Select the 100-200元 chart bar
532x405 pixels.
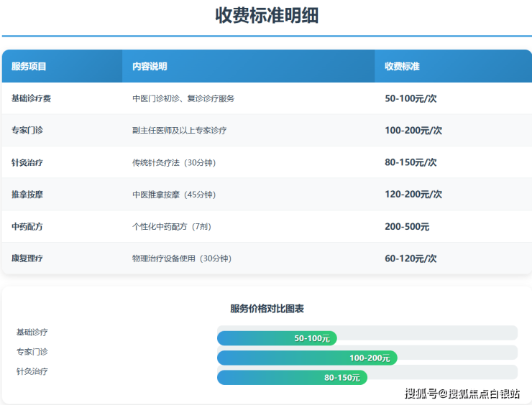307,358
